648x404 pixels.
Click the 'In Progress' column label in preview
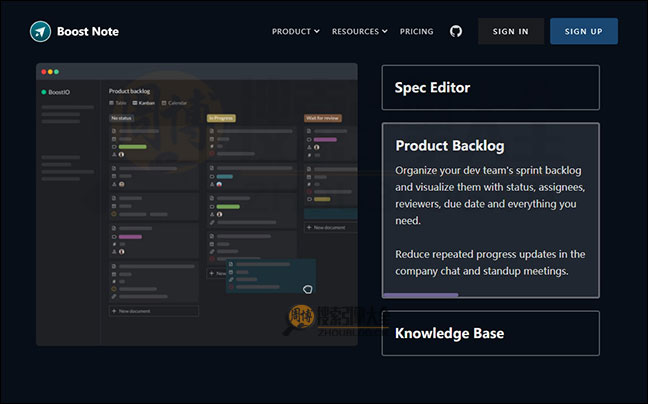coord(221,118)
